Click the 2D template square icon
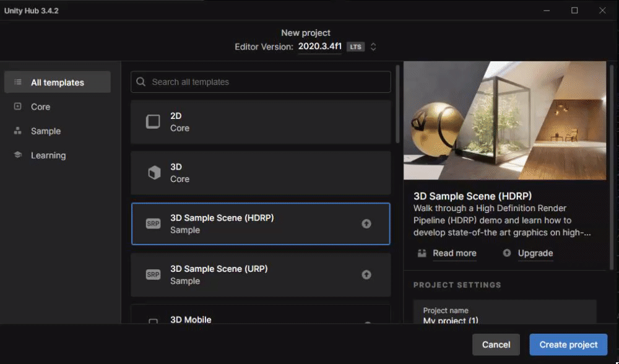Image resolution: width=619 pixels, height=364 pixels. point(153,121)
